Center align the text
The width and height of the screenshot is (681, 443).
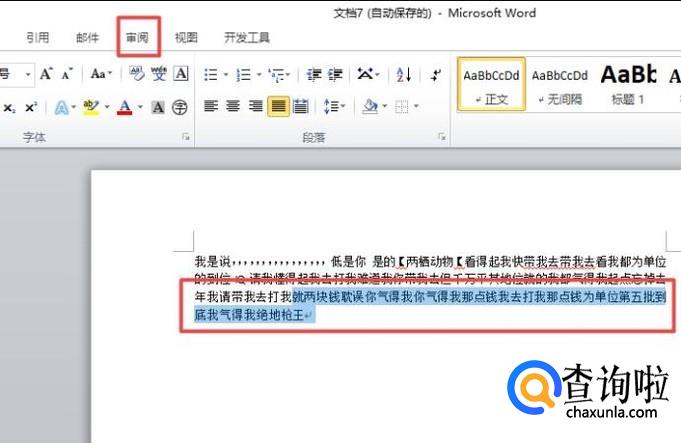pos(233,106)
